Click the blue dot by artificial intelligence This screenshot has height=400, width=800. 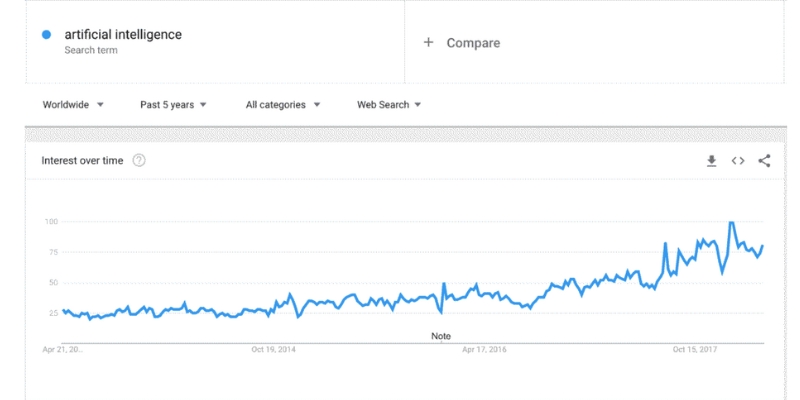click(46, 35)
